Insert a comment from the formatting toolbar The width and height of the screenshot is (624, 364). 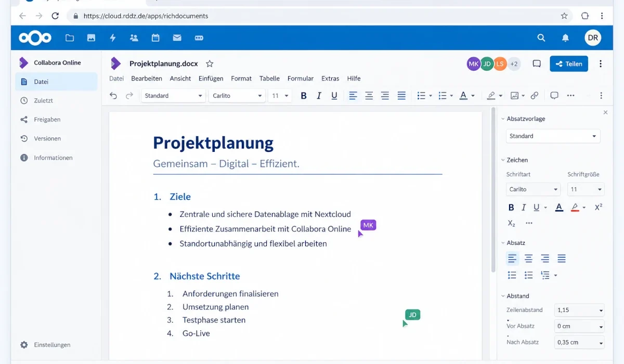pos(554,96)
